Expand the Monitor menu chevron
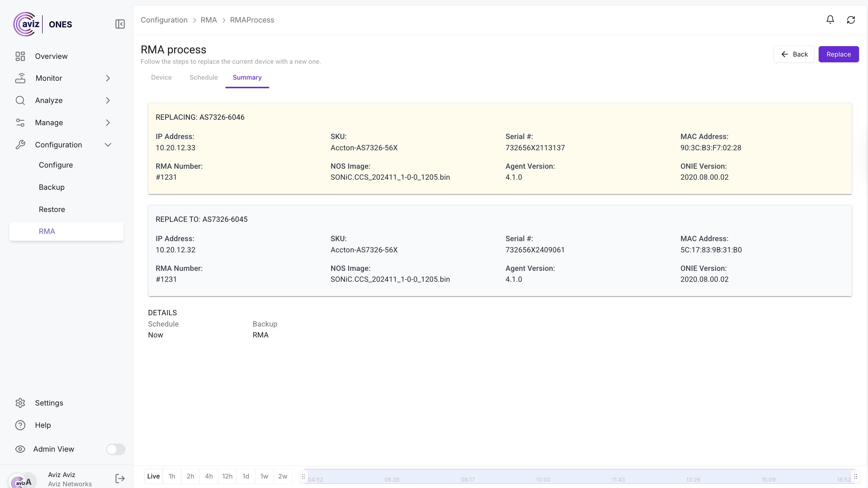This screenshot has width=868, height=488. tap(108, 78)
